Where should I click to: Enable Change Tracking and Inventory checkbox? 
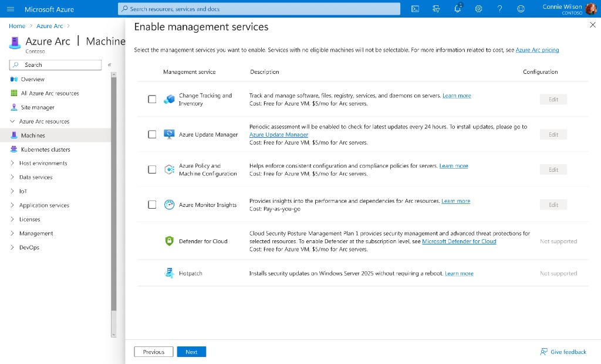[x=152, y=100]
